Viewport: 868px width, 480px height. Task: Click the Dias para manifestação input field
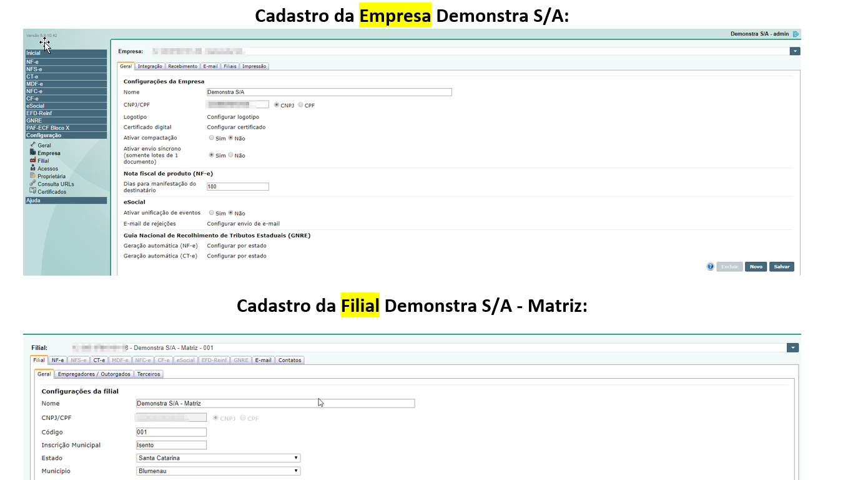[237, 187]
